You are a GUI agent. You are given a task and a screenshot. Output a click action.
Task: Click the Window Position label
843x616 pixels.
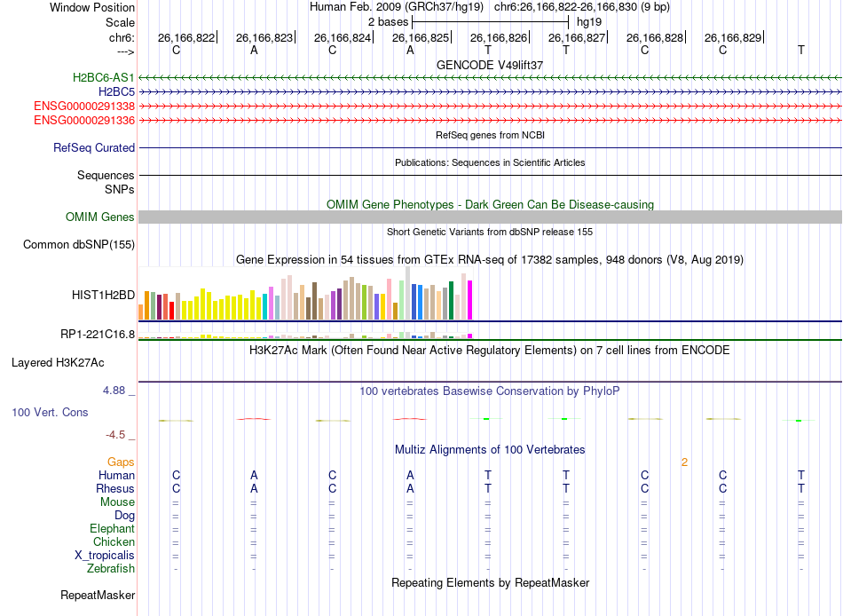[92, 7]
